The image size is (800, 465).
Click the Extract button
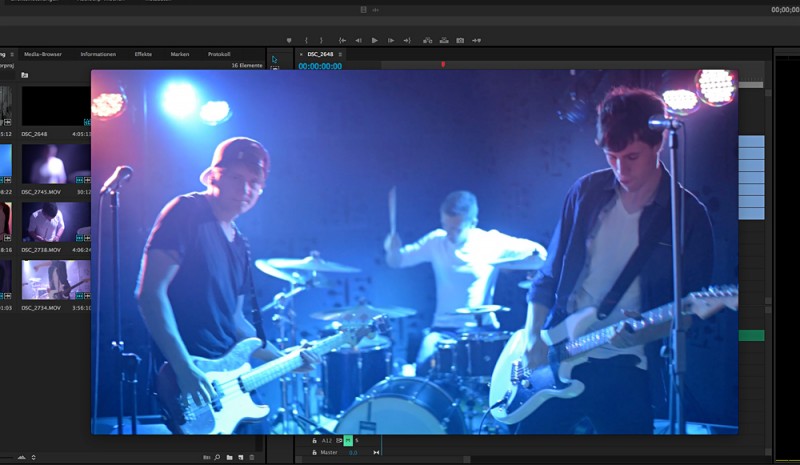point(444,40)
